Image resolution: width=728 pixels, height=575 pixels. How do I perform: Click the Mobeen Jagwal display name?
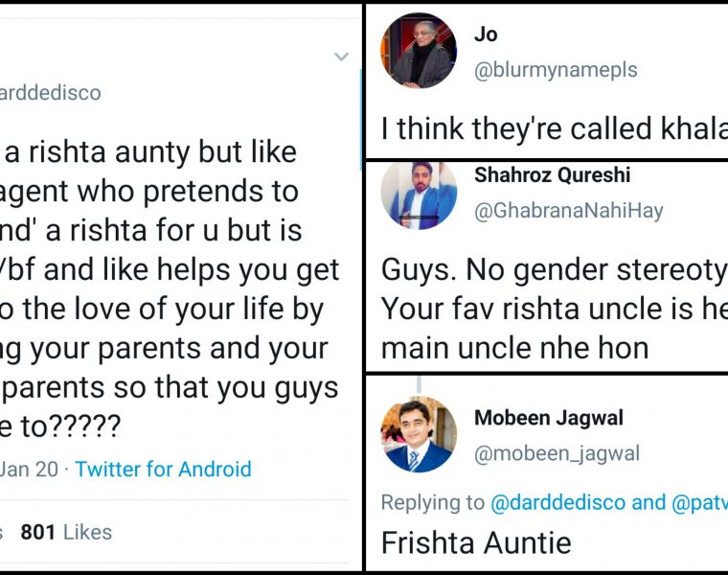tap(549, 418)
